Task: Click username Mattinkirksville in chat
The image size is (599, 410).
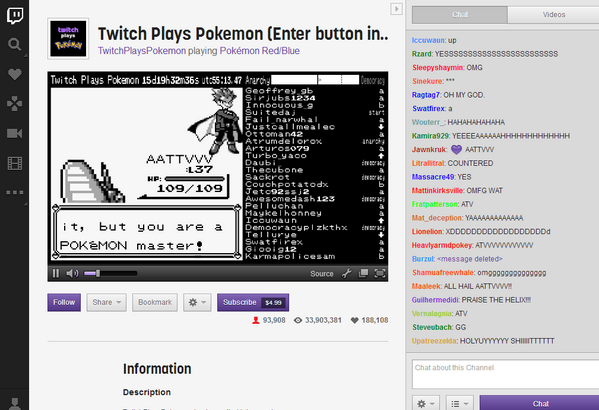Action: [x=437, y=190]
